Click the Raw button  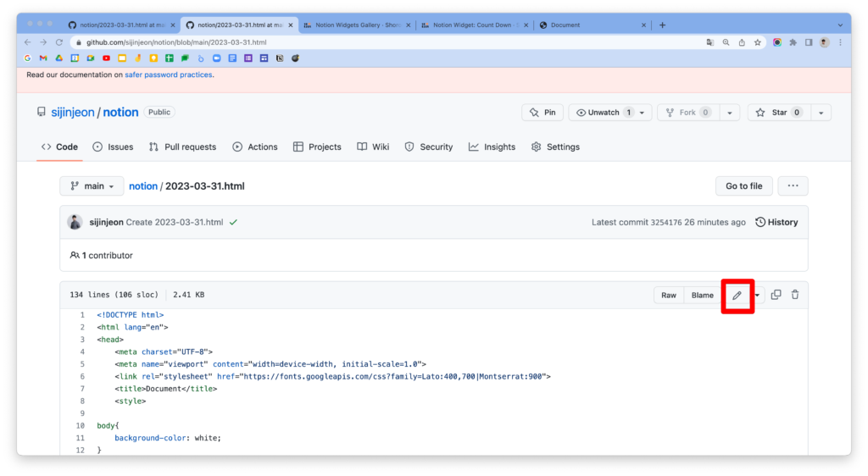click(669, 295)
